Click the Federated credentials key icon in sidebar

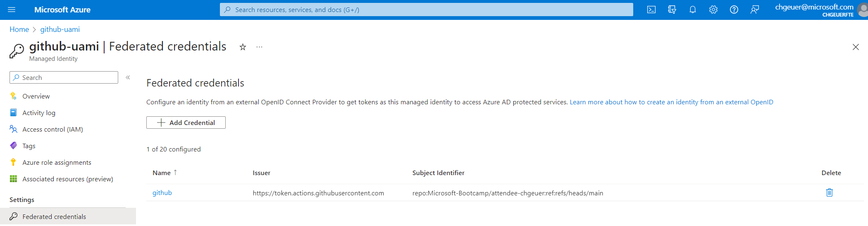tap(13, 216)
